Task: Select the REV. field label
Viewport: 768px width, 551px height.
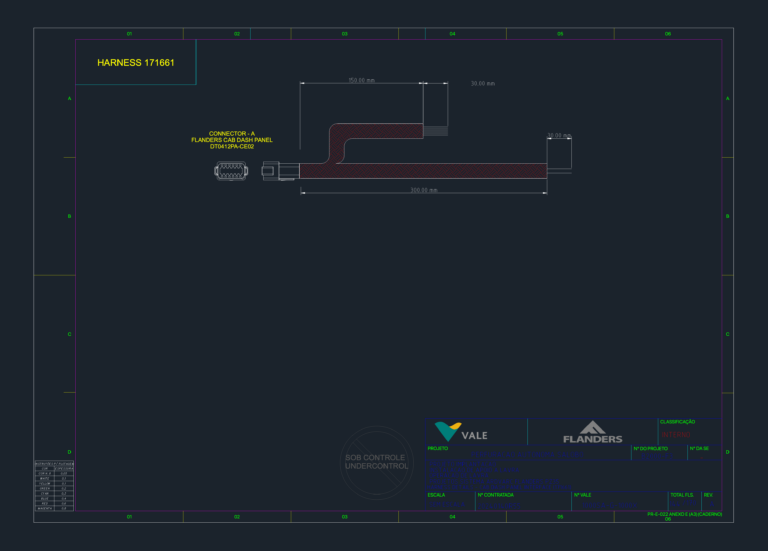Action: (x=708, y=495)
